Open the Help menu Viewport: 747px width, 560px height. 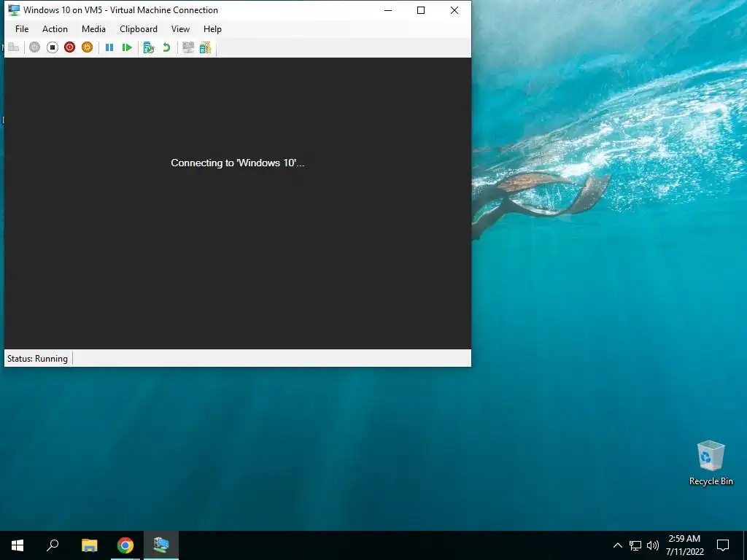tap(212, 29)
